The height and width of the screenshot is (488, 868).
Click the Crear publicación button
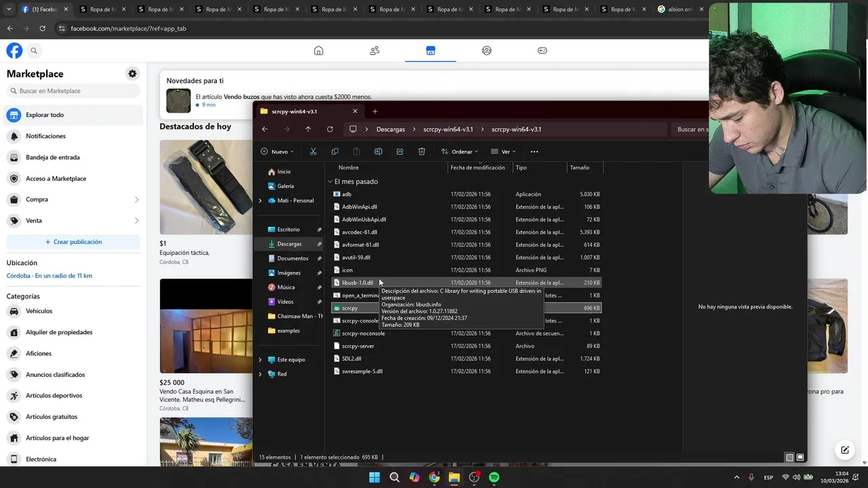[x=73, y=242]
